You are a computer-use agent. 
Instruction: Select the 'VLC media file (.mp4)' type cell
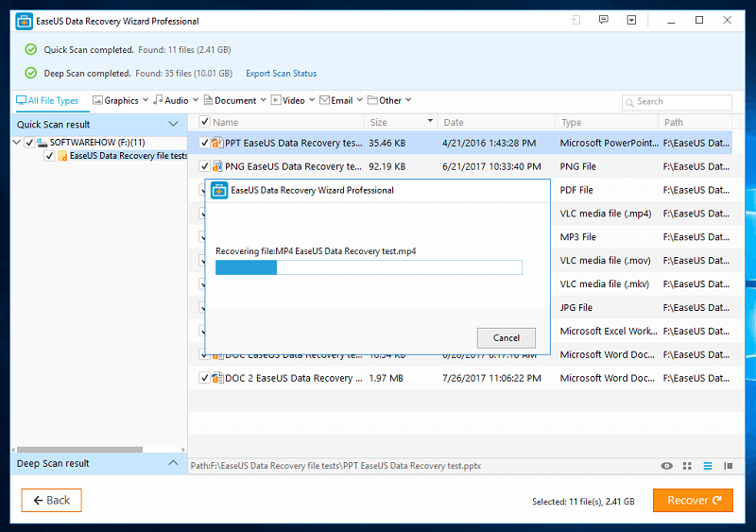(606, 214)
